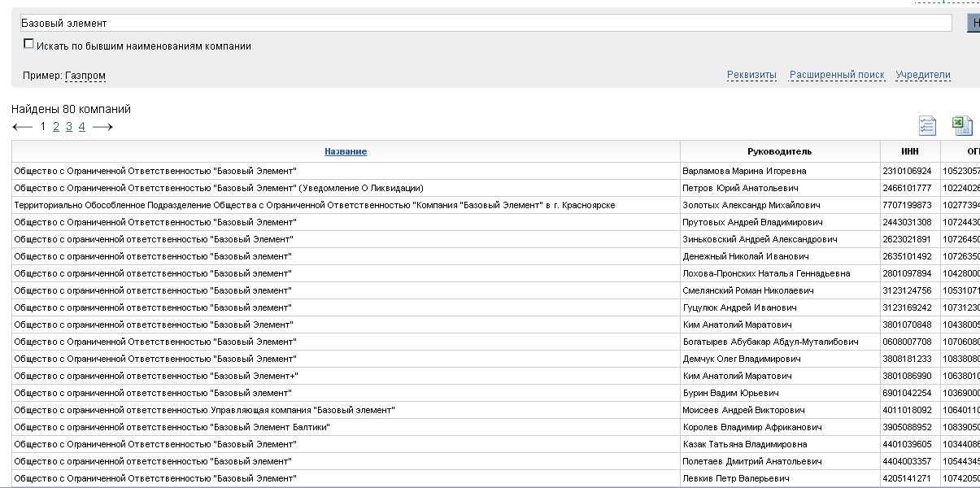Viewport: 980px width, 488px height.
Task: Click manager Прутовых Андрей Владимирович
Action: pos(752,222)
